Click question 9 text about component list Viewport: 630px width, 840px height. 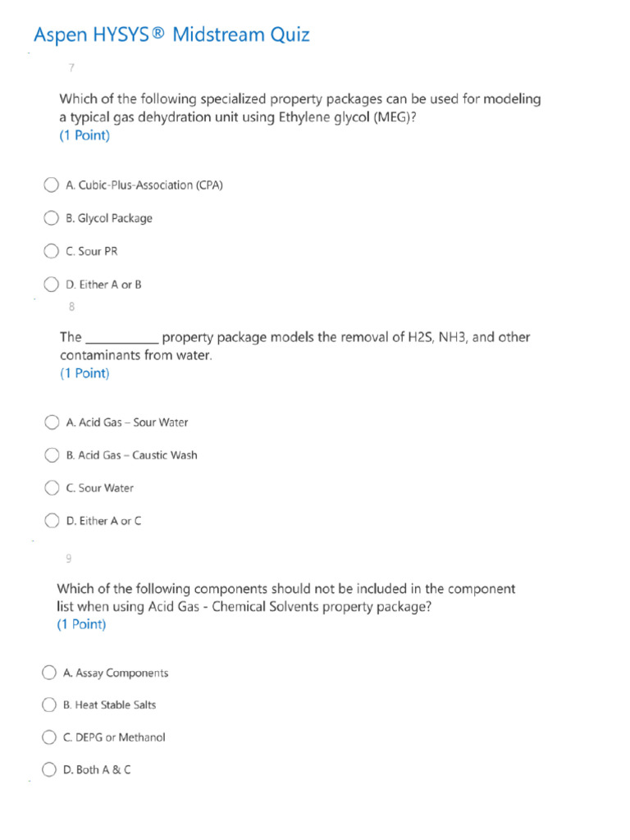tap(285, 597)
